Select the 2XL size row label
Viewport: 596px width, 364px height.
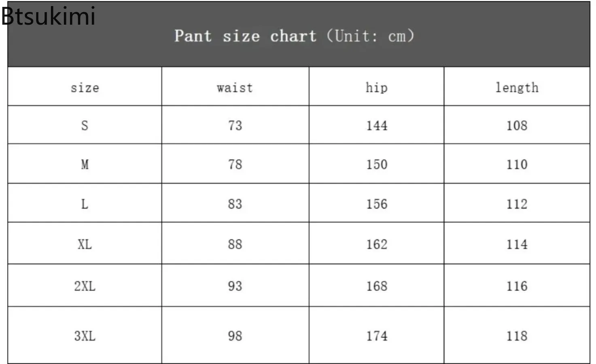coord(85,286)
